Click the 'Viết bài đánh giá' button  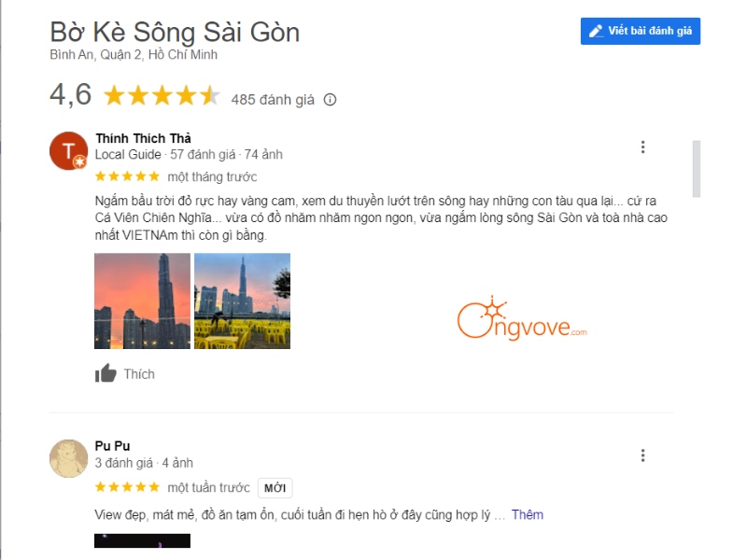640,31
